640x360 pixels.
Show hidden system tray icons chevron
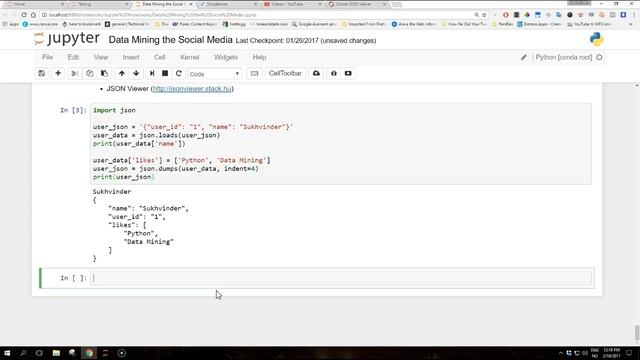click(x=561, y=353)
